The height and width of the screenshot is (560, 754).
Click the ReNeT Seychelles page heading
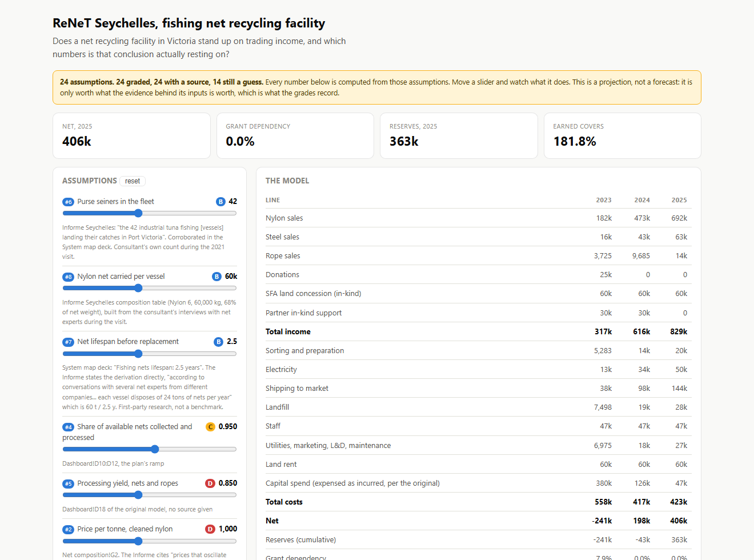188,23
